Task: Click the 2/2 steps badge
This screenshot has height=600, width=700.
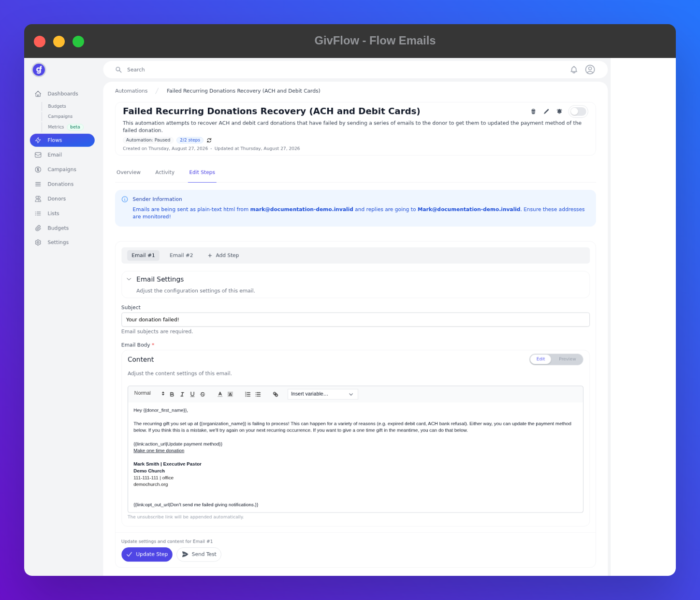Action: pyautogui.click(x=190, y=140)
